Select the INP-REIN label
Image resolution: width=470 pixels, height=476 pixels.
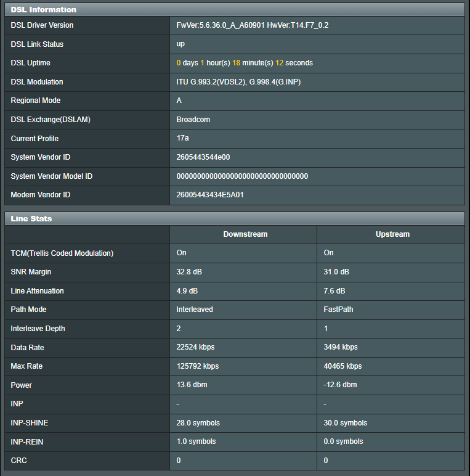coord(27,442)
